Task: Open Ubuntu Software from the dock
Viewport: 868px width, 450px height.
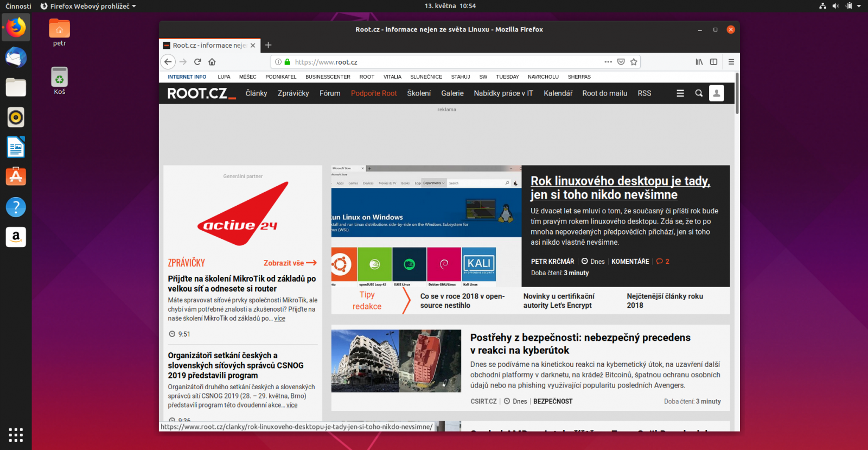Action: pyautogui.click(x=16, y=177)
